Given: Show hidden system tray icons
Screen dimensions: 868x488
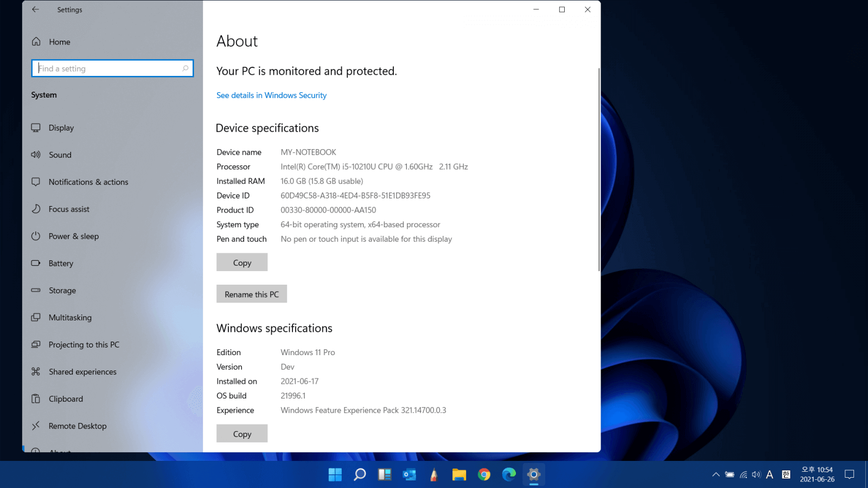Looking at the screenshot, I should (716, 475).
